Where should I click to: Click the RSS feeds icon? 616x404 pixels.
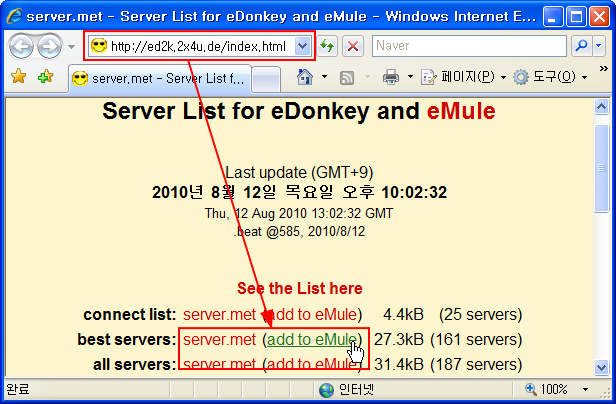point(346,78)
